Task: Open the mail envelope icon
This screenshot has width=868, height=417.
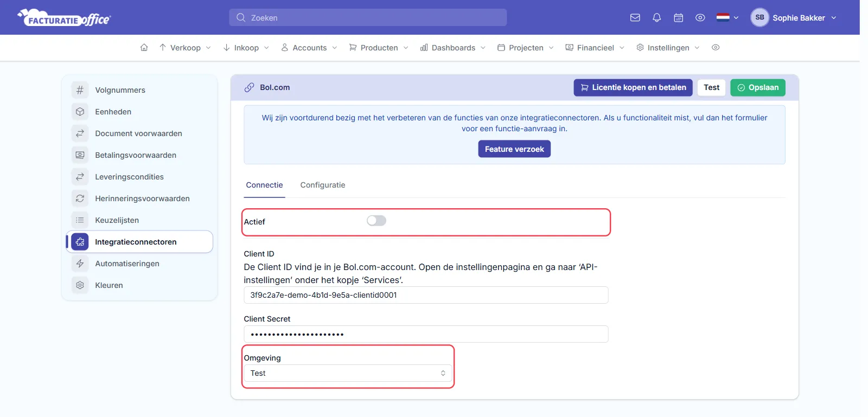Action: coord(635,17)
